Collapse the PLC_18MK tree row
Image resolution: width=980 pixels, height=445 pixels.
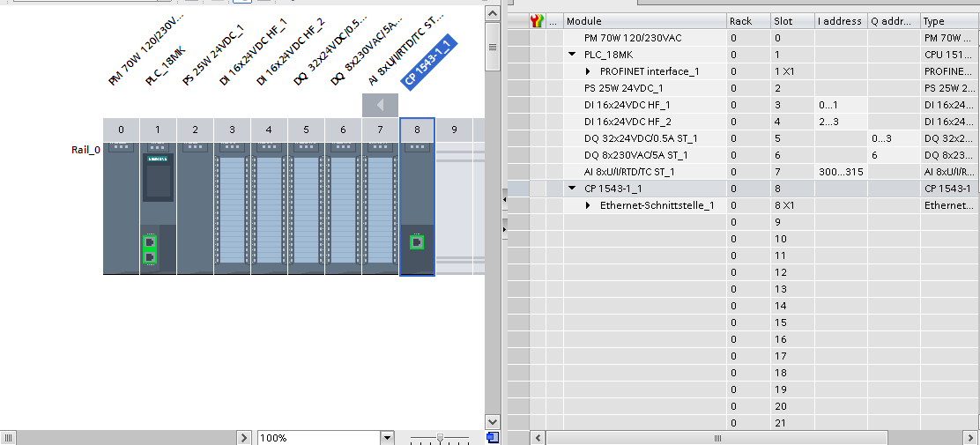tap(572, 55)
